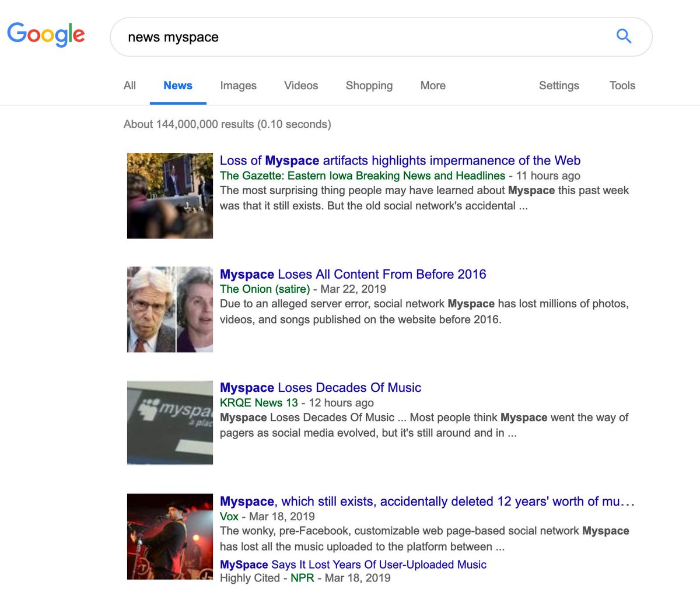This screenshot has height=589, width=700.
Task: Switch to the All tab
Action: [129, 86]
